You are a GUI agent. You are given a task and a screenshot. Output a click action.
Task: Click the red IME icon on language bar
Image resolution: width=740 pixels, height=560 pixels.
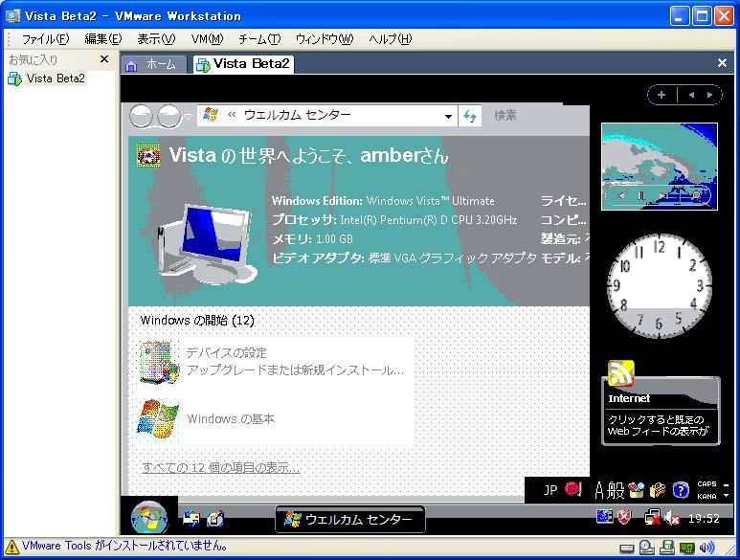click(x=573, y=489)
